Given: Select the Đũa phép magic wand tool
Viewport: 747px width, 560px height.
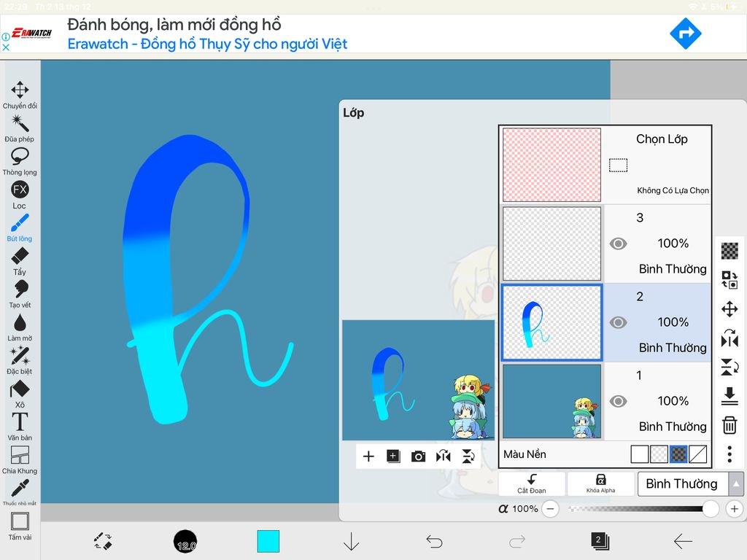Looking at the screenshot, I should click(x=20, y=128).
